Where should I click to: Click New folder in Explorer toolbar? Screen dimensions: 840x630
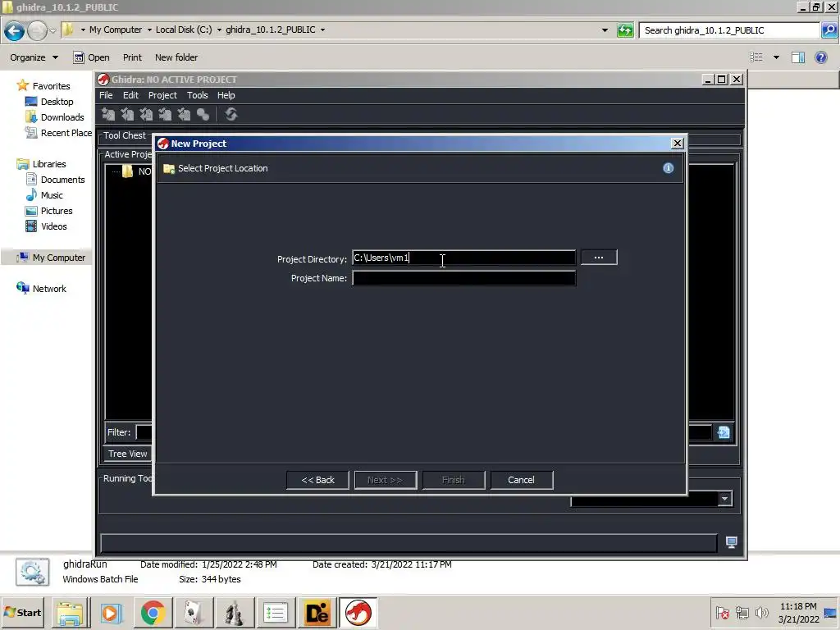[176, 57]
